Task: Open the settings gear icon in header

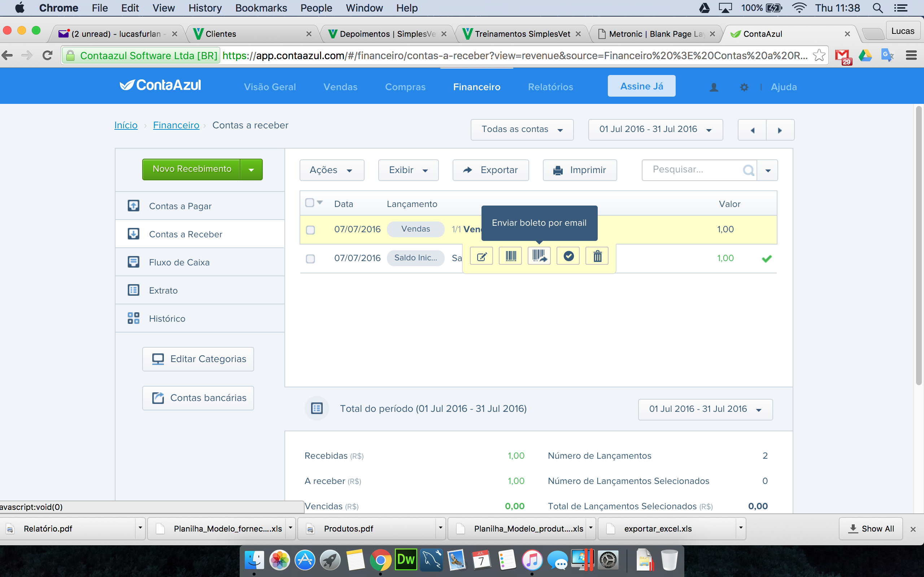Action: (x=744, y=87)
